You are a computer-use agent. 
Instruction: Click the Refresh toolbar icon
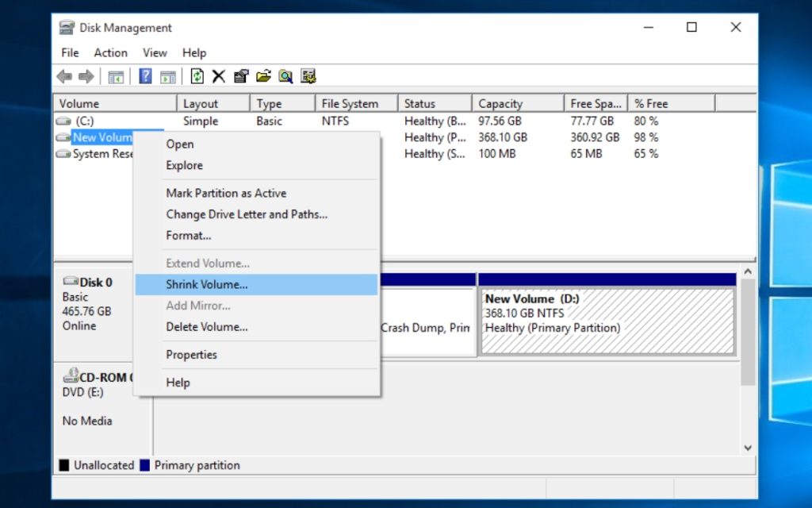pos(197,76)
